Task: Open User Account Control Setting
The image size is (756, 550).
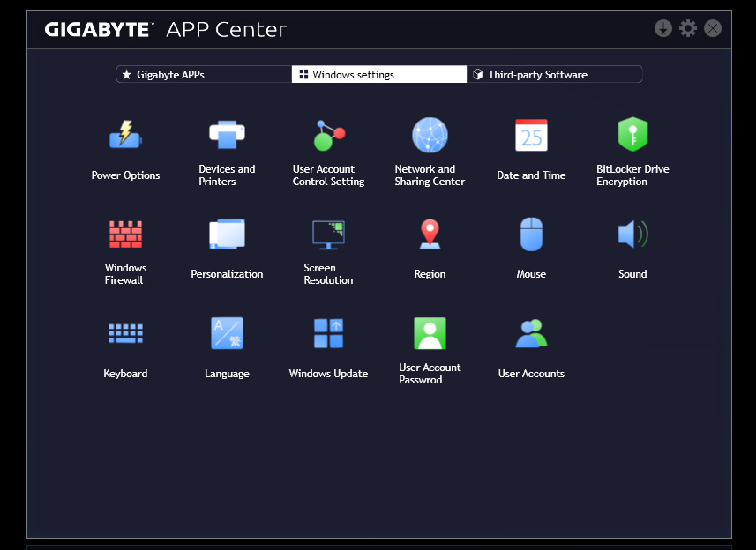Action: tap(328, 137)
